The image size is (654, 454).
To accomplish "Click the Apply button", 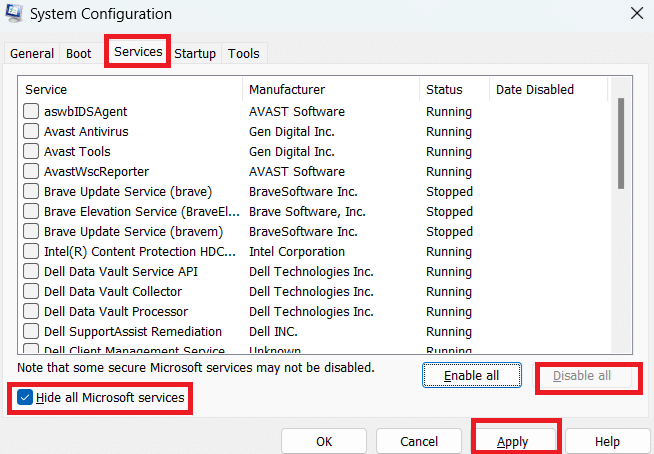I will pos(513,441).
